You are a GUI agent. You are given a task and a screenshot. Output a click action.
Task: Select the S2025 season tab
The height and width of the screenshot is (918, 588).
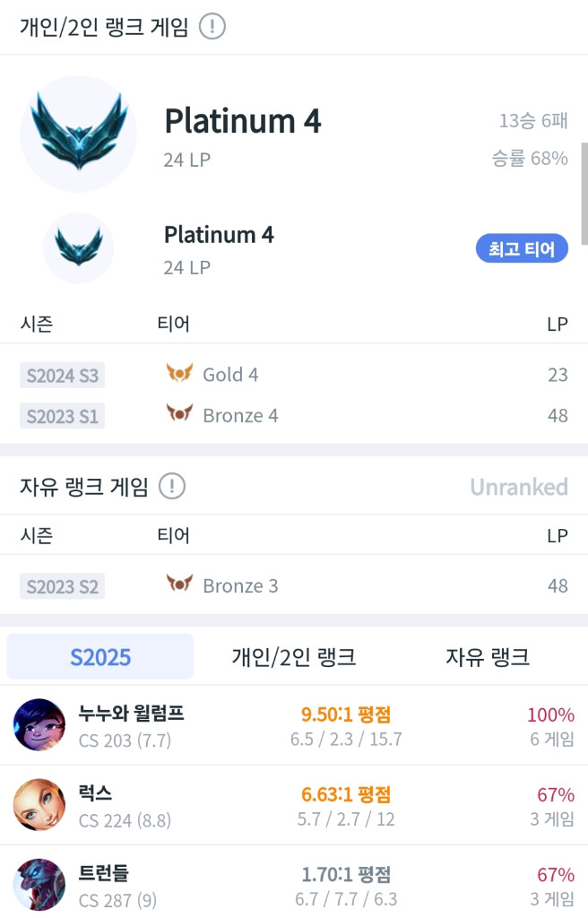click(x=99, y=657)
